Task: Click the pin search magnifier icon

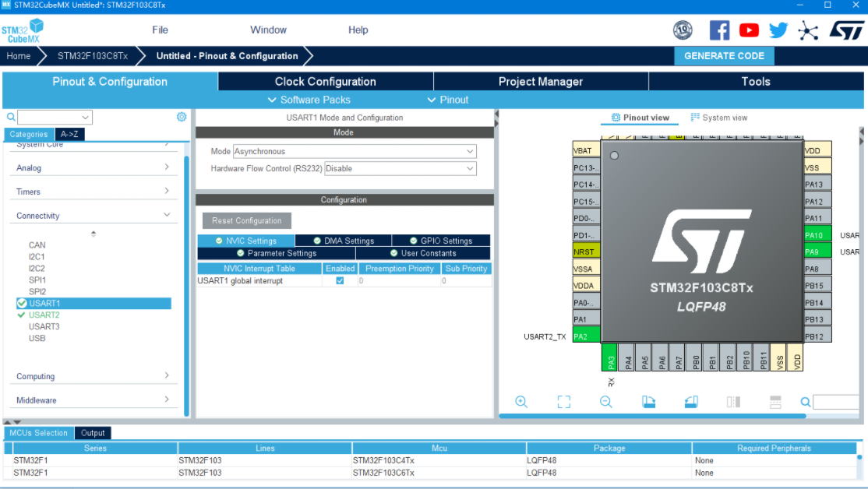Action: 806,402
